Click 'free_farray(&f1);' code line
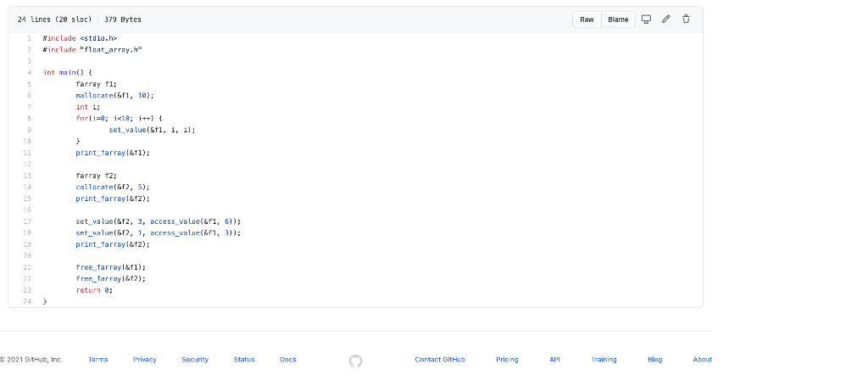Viewport: 868px width, 375px height. tap(111, 267)
